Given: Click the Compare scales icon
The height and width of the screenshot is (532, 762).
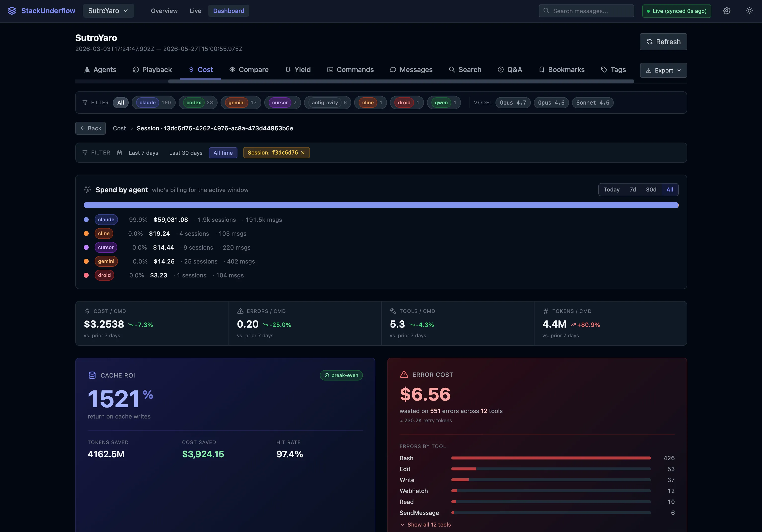Looking at the screenshot, I should (x=232, y=70).
